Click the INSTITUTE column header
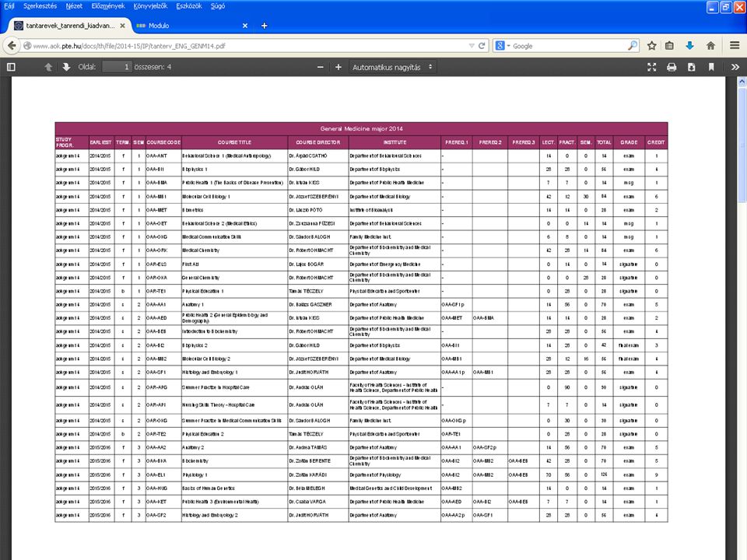The image size is (747, 560). pos(395,142)
